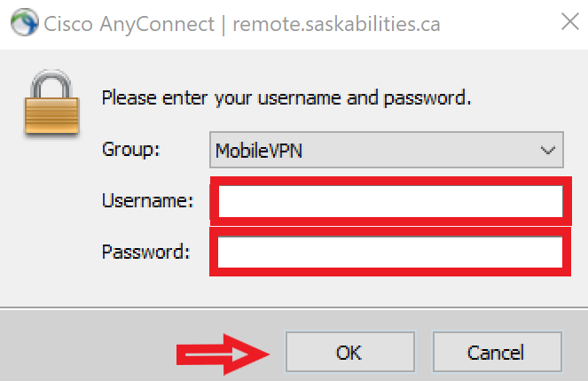Click the remote.saskabilities.ca server name in title
Image resolution: width=588 pixels, height=381 pixels.
point(336,24)
